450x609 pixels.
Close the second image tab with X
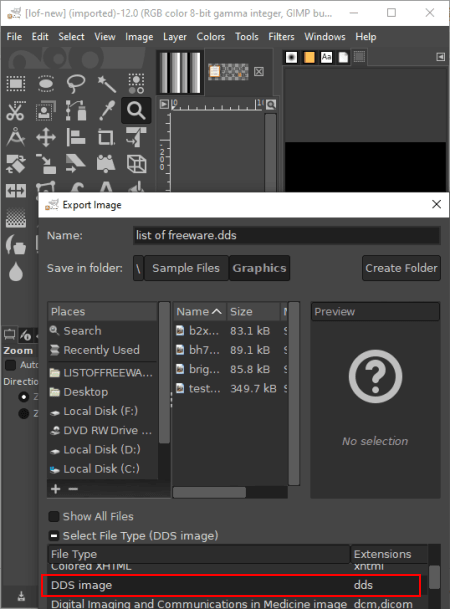[x=259, y=71]
